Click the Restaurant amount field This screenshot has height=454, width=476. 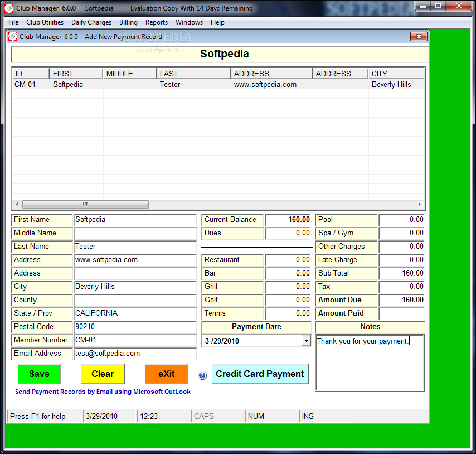coord(288,260)
